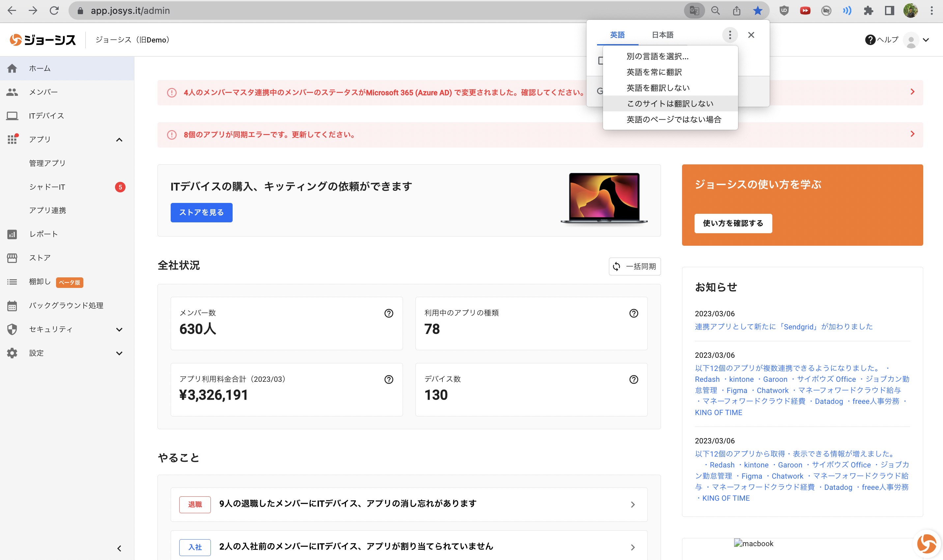The height and width of the screenshot is (560, 943).
Task: Enable 英語を常に翻訳 option
Action: pyautogui.click(x=656, y=72)
